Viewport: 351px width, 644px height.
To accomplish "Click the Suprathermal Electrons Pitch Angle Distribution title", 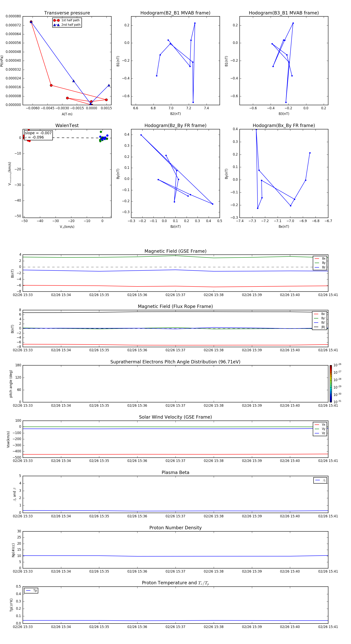I will pos(175,362).
